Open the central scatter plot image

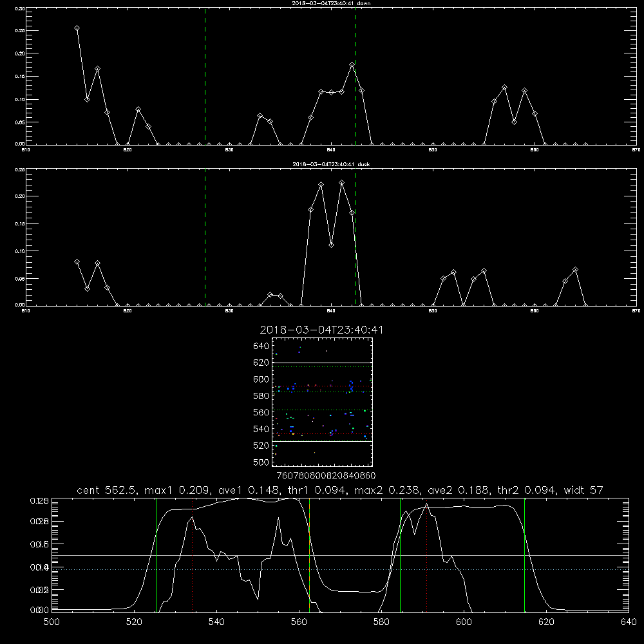(x=322, y=402)
